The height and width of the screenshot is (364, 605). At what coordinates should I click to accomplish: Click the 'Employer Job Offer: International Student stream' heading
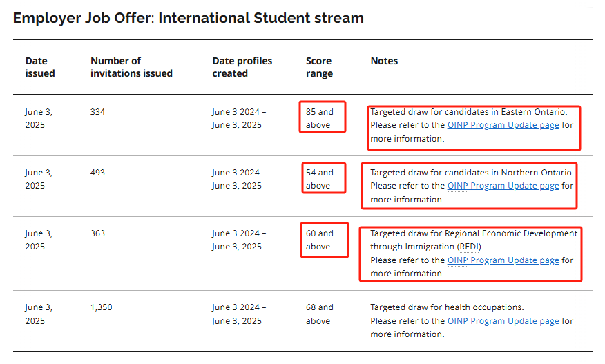point(189,18)
